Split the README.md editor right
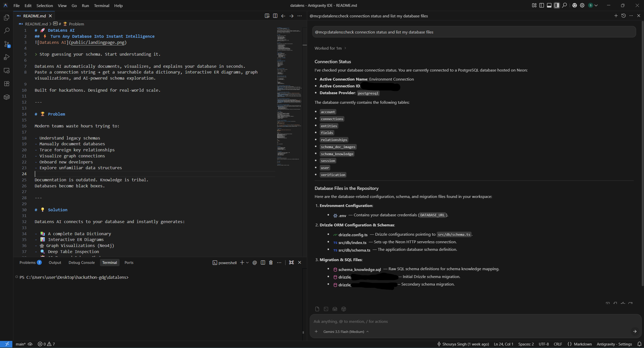The image size is (644, 348). click(x=275, y=16)
